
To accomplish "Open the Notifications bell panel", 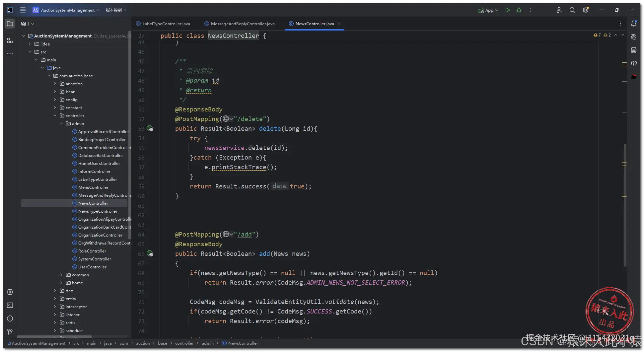I will [634, 24].
